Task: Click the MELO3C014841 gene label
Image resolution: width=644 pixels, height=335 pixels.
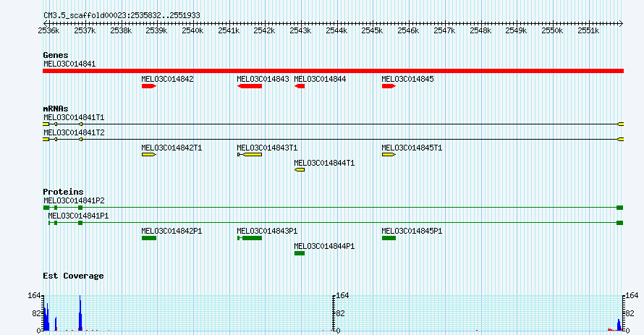Action: 69,64
